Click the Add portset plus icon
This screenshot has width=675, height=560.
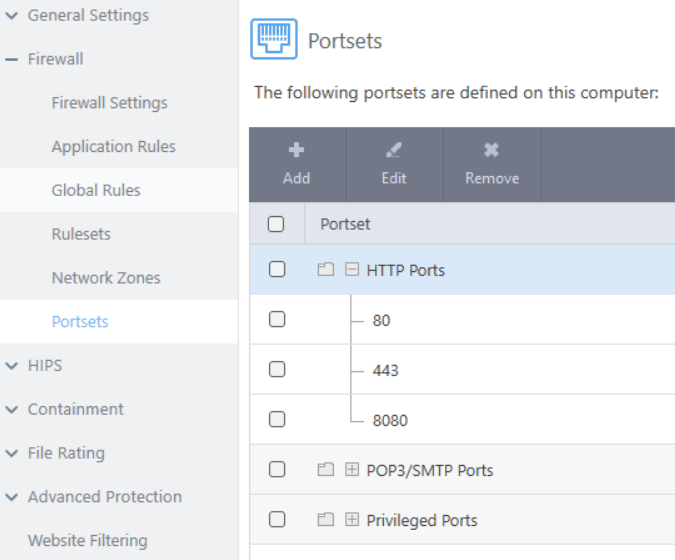(296, 150)
